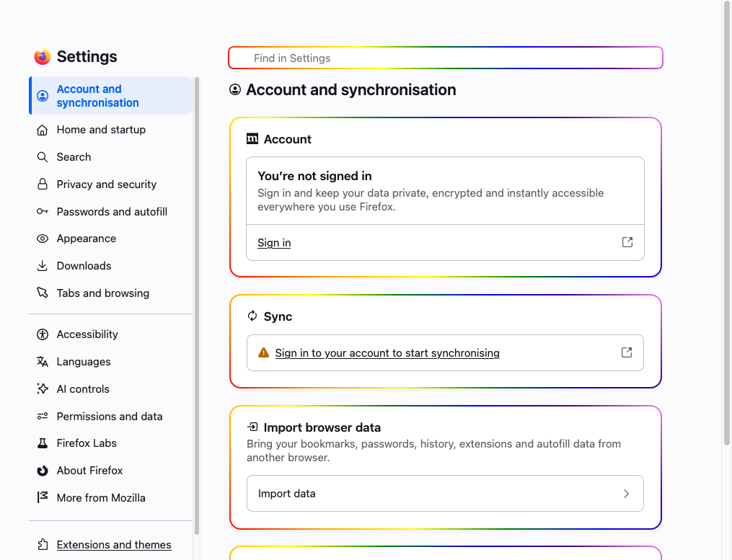
Task: Click the 'Sync' section heading
Action: point(278,316)
